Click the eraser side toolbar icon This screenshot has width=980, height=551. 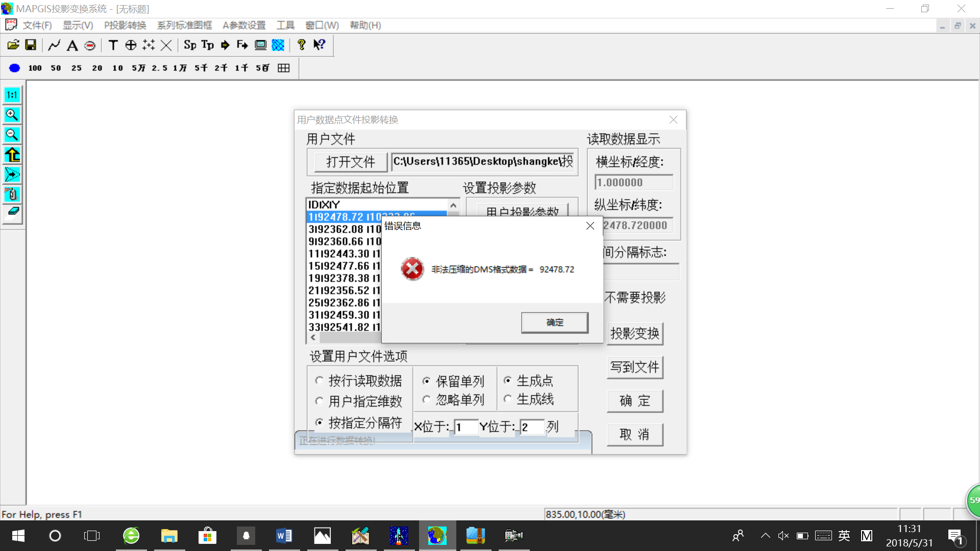tap(12, 213)
